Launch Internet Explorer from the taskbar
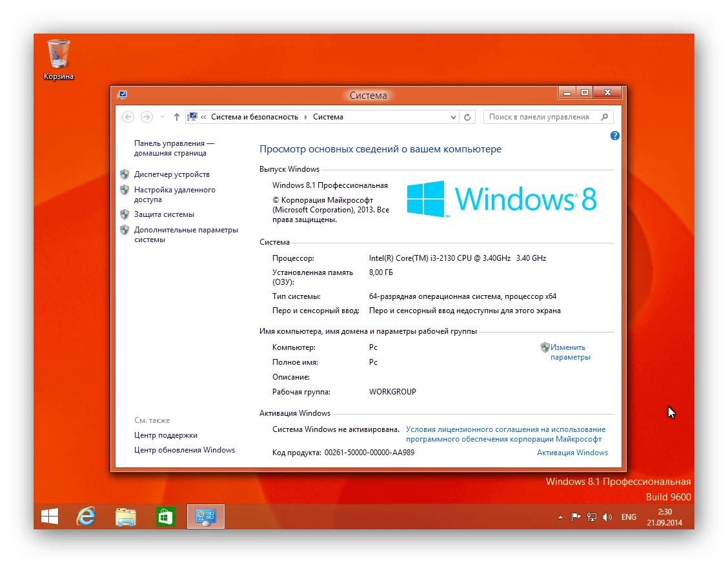728x563 pixels. pos(86,517)
